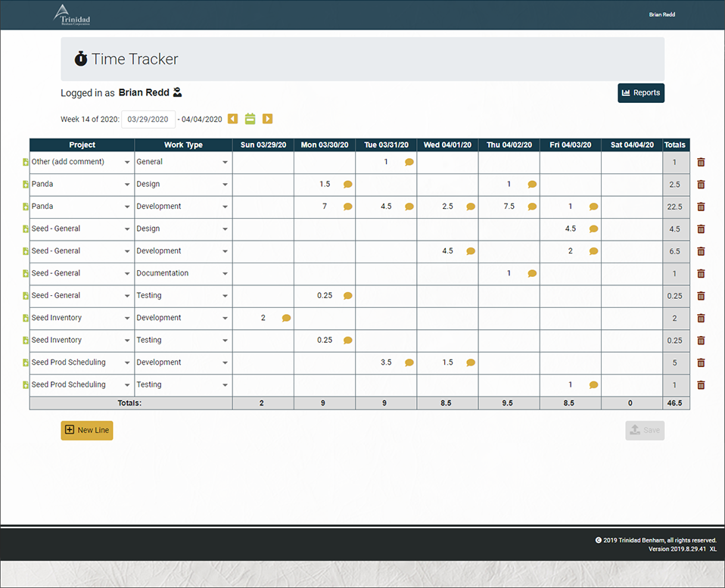The image size is (725, 588).
Task: Click the green icon beside Other row
Action: [x=26, y=163]
